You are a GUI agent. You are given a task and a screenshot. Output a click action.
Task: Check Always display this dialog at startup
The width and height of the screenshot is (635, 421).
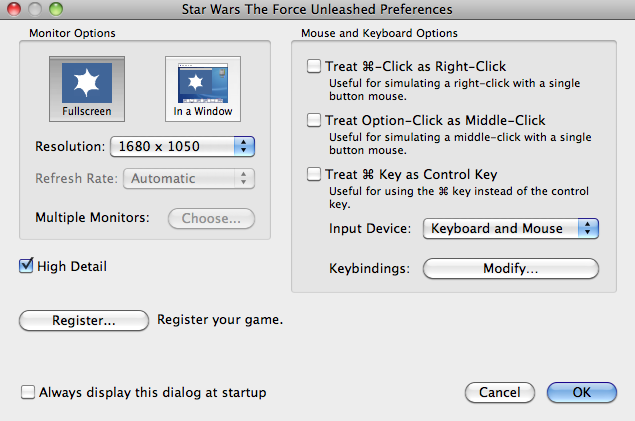pos(28,392)
